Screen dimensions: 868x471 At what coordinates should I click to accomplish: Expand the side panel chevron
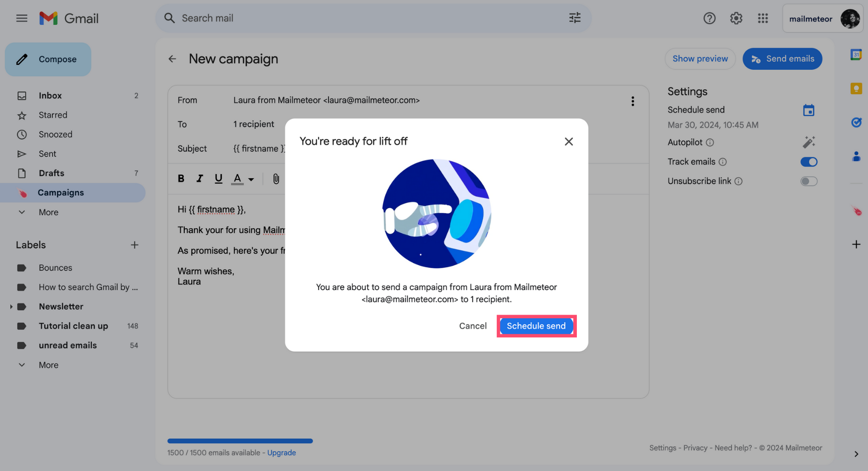pyautogui.click(x=856, y=454)
